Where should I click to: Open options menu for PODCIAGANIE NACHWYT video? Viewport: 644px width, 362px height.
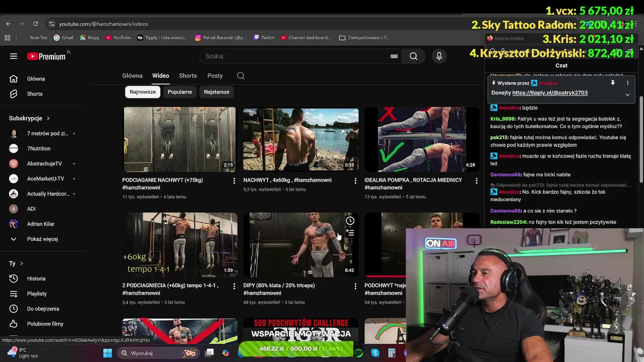[234, 180]
